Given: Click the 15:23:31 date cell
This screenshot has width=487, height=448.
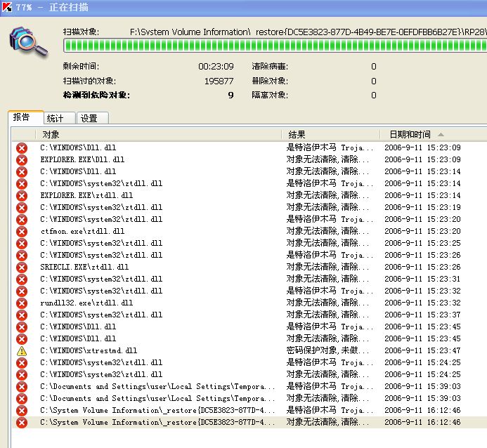Looking at the screenshot, I should [x=422, y=279].
